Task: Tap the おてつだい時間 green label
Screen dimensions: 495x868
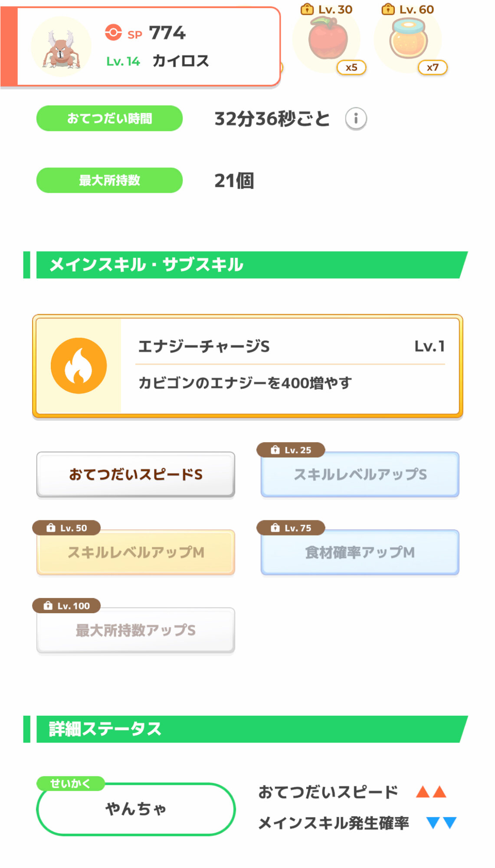Action: 109,118
